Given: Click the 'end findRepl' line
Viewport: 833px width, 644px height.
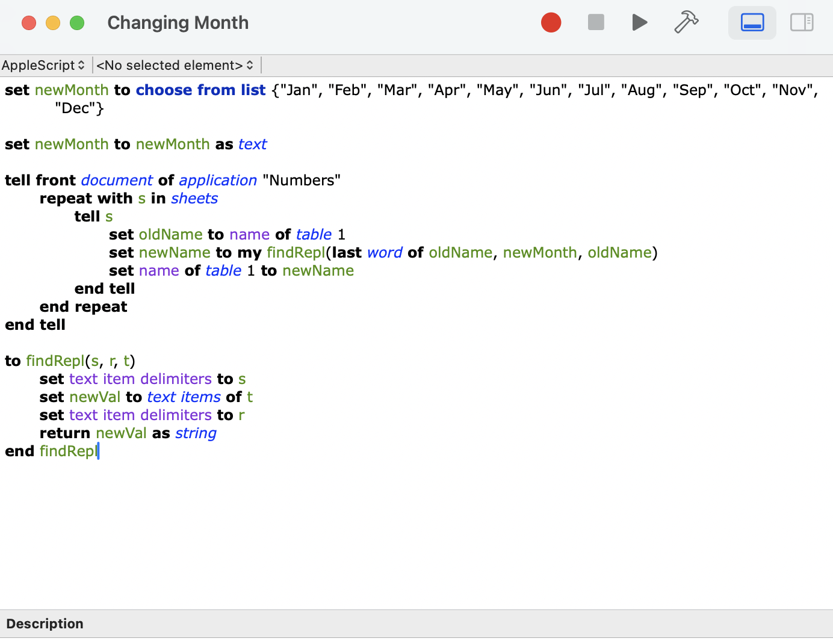Looking at the screenshot, I should 51,451.
